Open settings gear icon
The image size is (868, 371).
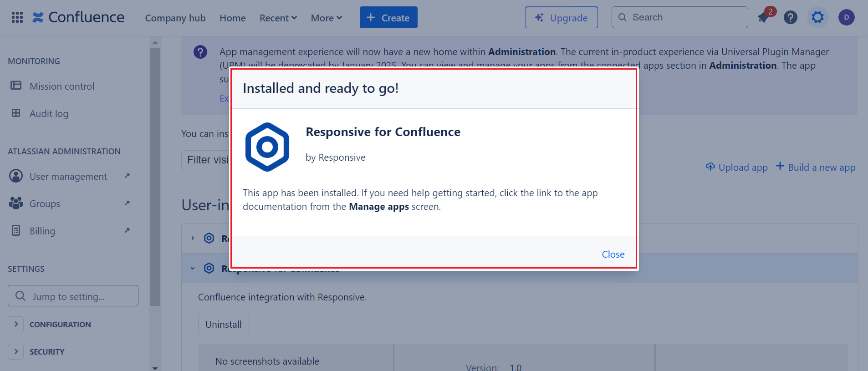818,18
